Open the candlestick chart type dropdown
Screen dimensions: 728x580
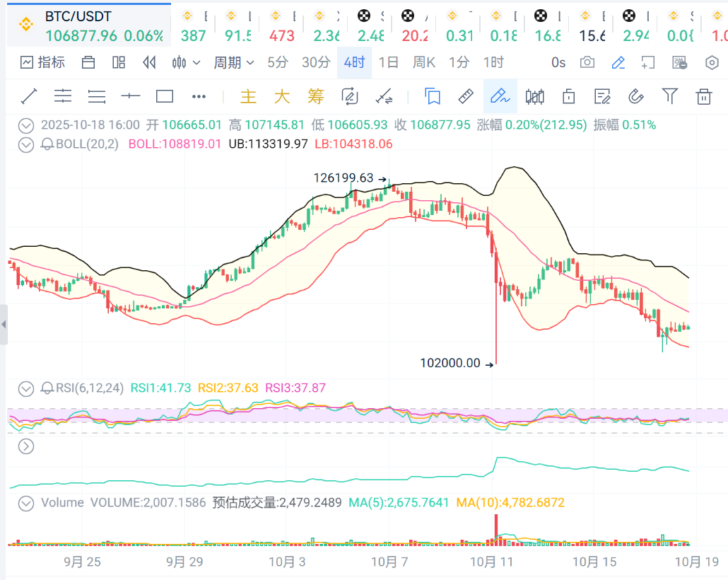pos(187,63)
